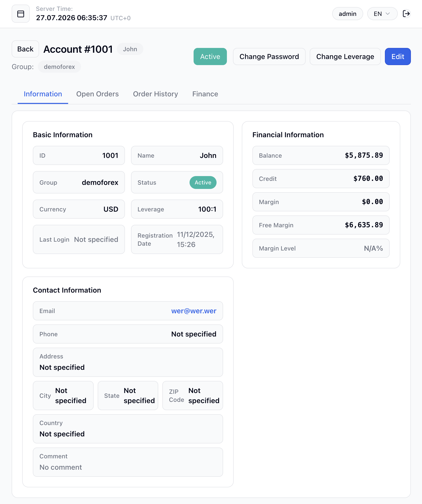The height and width of the screenshot is (504, 422).
Task: Go back with the Back button
Action: click(x=25, y=49)
